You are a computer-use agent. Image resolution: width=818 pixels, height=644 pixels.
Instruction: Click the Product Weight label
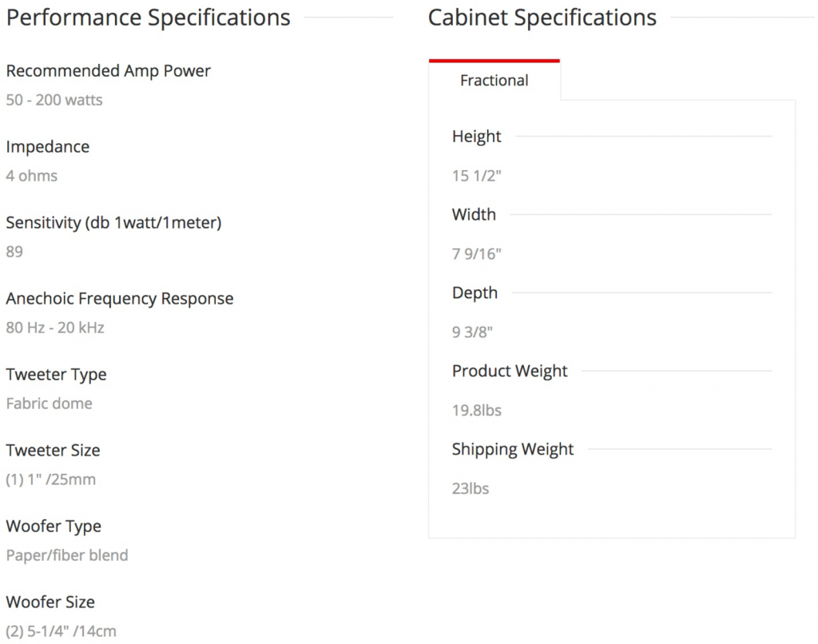point(510,372)
